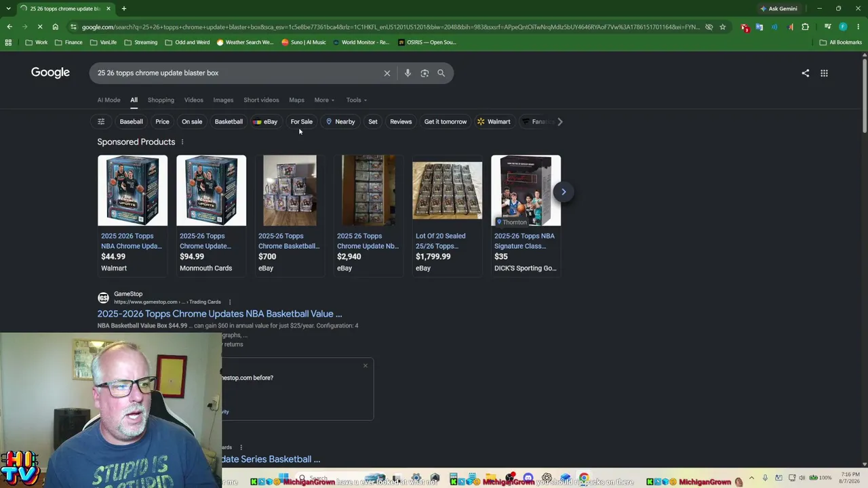Bookmark this page with the star icon

(723, 27)
